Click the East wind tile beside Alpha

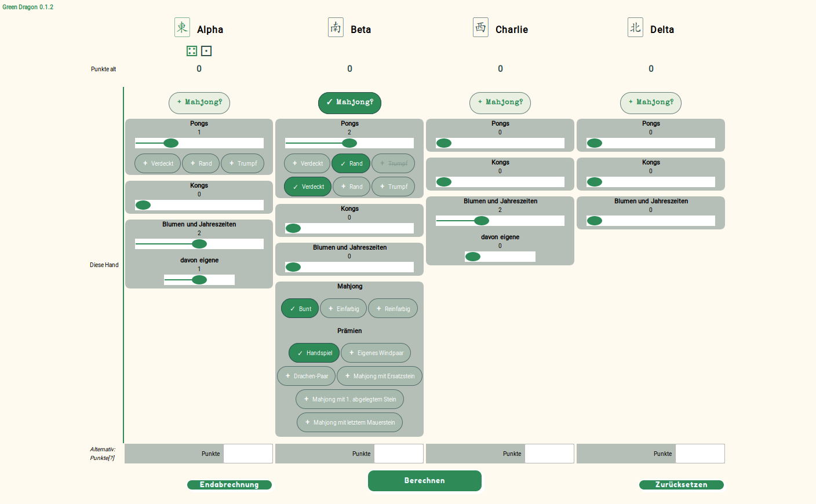click(182, 27)
